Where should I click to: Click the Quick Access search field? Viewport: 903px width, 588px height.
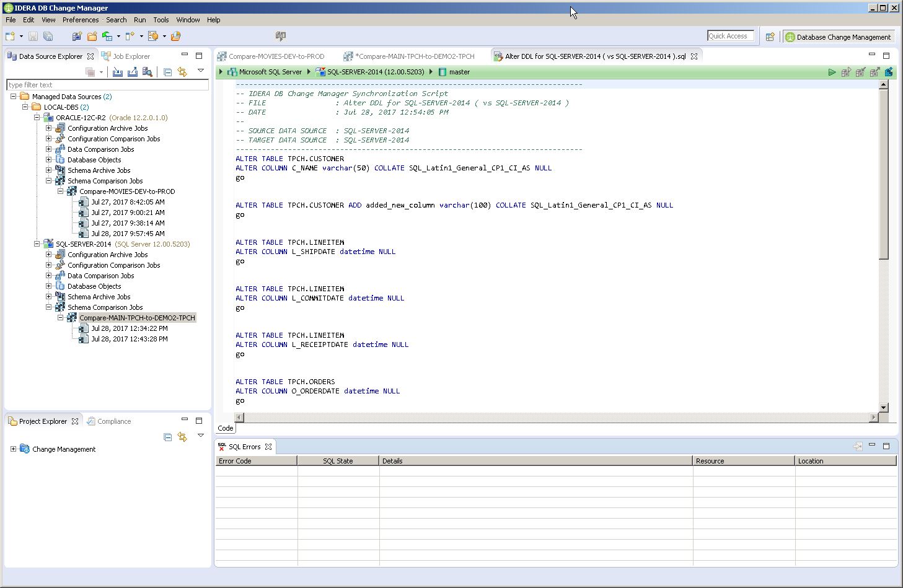click(x=731, y=36)
